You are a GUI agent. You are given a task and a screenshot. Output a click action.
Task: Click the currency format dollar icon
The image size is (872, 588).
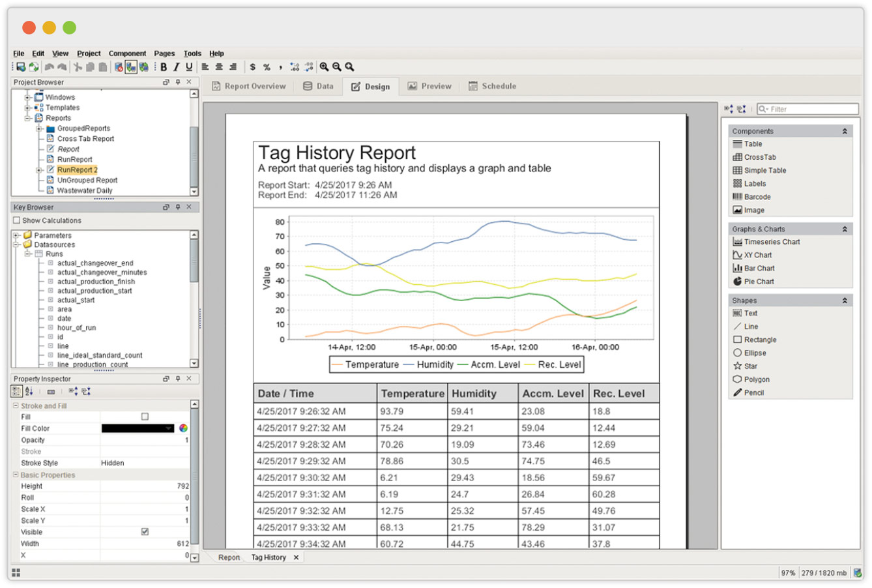pyautogui.click(x=253, y=67)
